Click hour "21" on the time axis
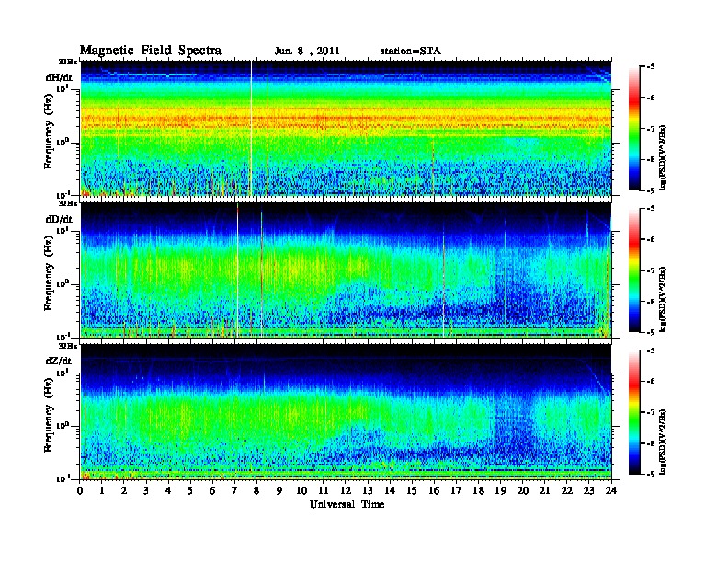This screenshot has width=728, height=563. pyautogui.click(x=544, y=491)
